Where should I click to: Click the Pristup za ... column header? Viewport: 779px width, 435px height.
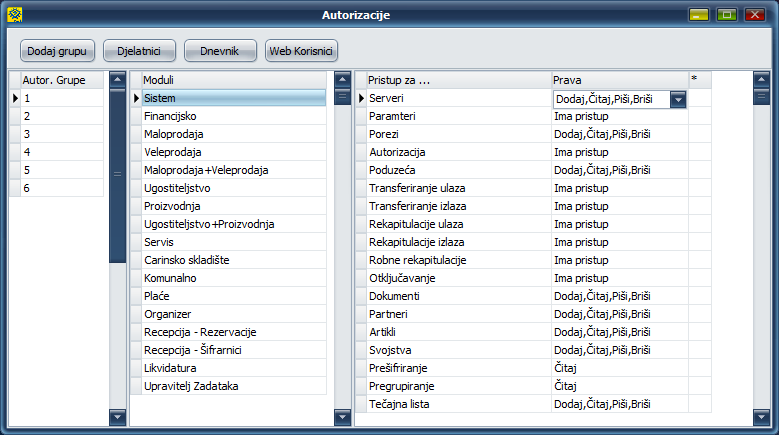tap(458, 79)
